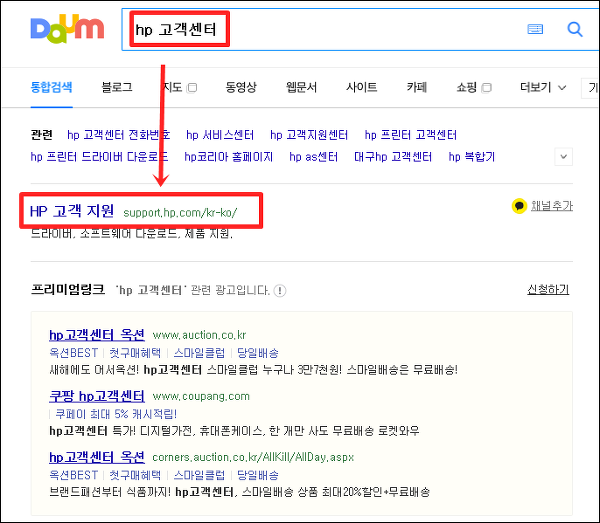
Task: Open the virtual keyboard icon in search box
Action: click(x=535, y=29)
